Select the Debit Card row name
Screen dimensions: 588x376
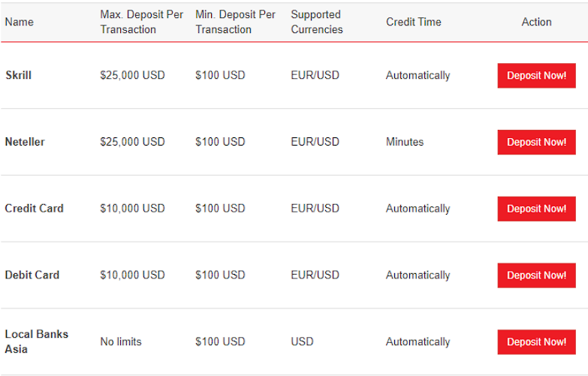[32, 275]
